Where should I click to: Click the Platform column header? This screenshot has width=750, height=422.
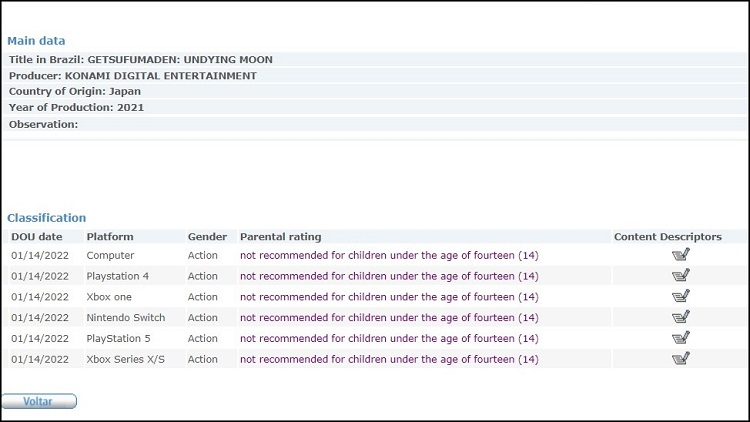[110, 237]
